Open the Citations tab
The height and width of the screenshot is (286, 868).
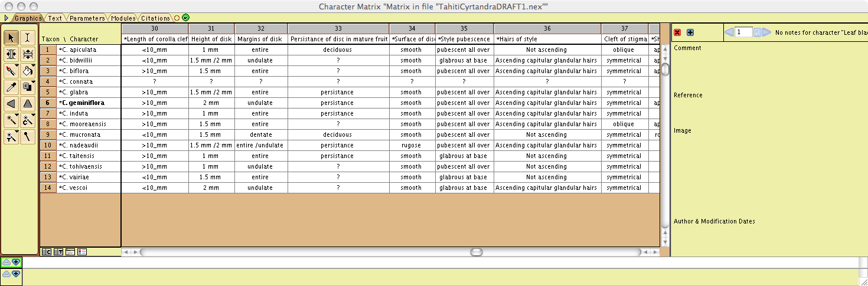click(x=155, y=18)
